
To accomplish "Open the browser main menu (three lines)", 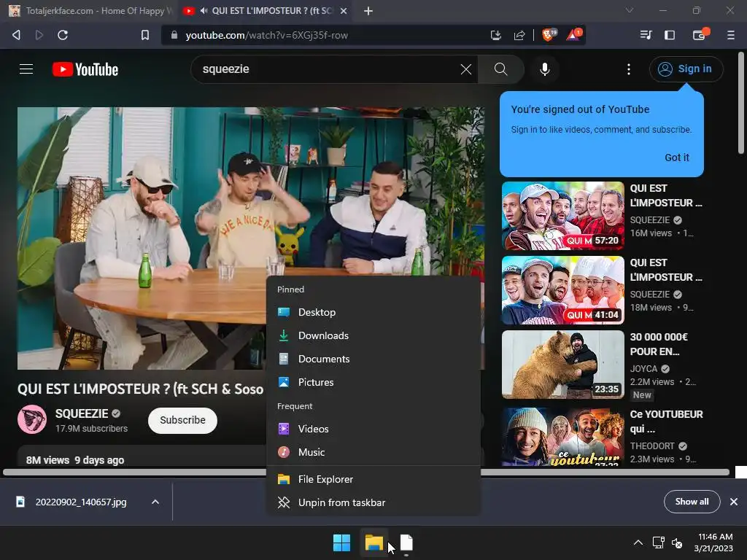I will pos(730,35).
